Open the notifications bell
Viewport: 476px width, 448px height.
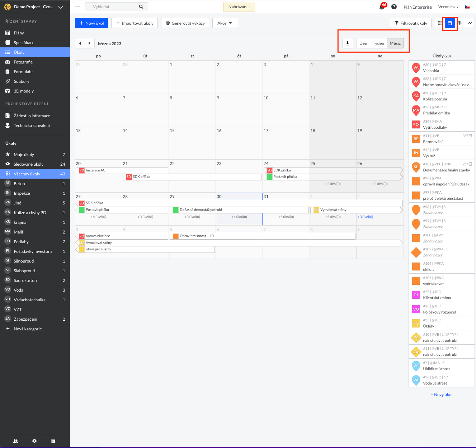[x=382, y=7]
